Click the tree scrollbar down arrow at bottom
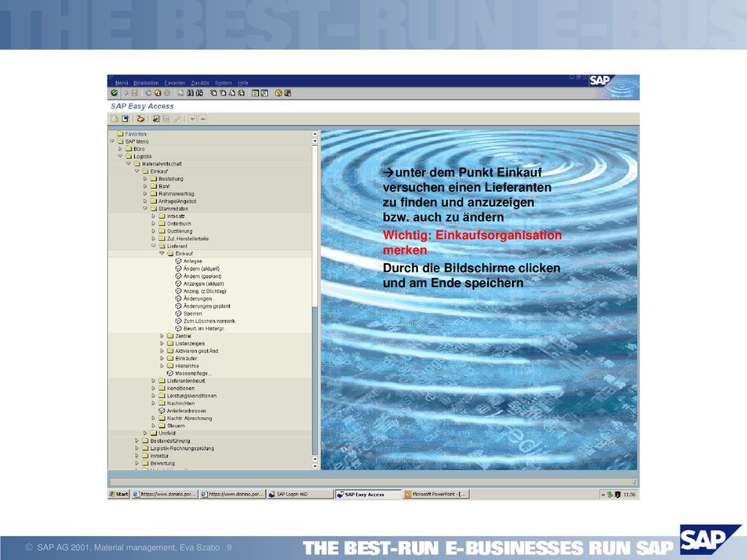The height and width of the screenshot is (560, 747). point(314,466)
